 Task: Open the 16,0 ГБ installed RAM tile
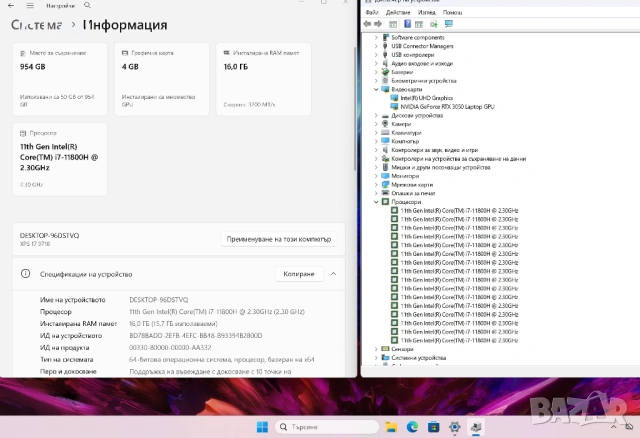tap(263, 79)
